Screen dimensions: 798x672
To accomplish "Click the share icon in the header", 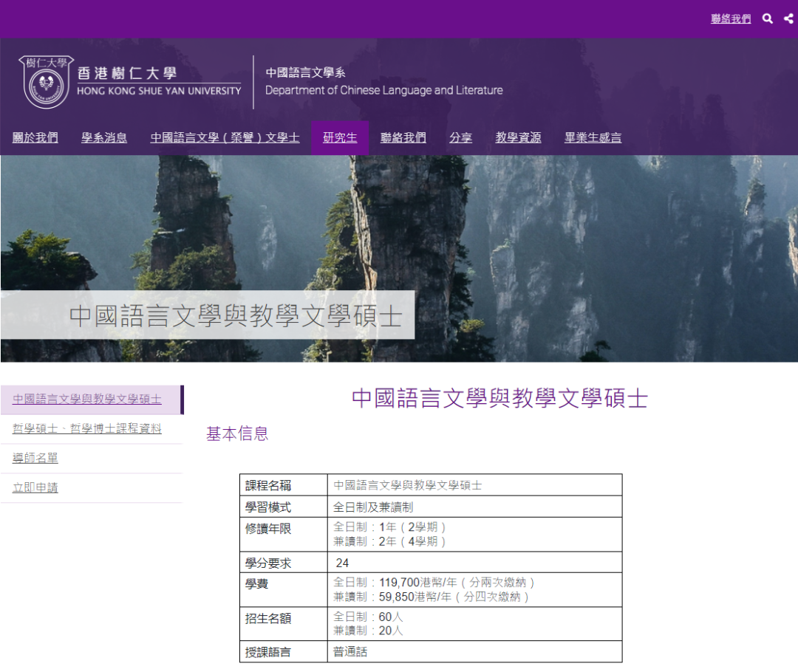I will tap(787, 18).
